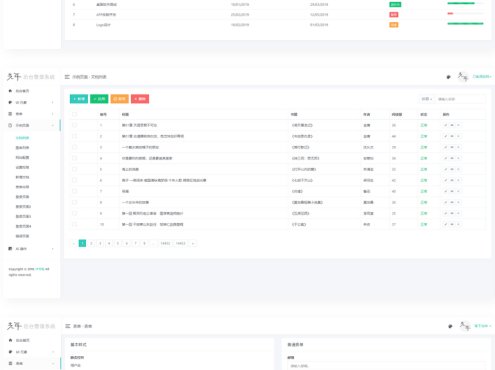495x370 pixels.
Task: Click the home icon in article list sidebar
Action: point(10,91)
